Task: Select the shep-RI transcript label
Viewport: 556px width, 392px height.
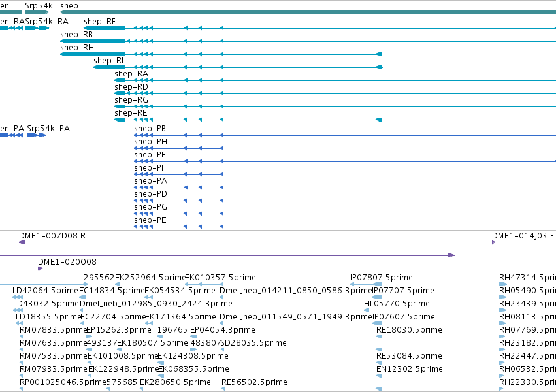Action: click(x=108, y=61)
